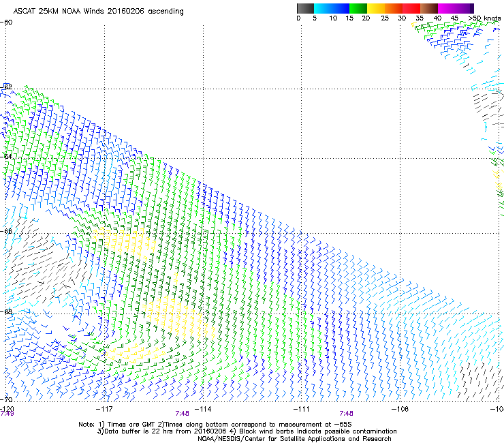Select the "15" label under the color legend
Screen dimensions: 504x443
tap(349, 18)
